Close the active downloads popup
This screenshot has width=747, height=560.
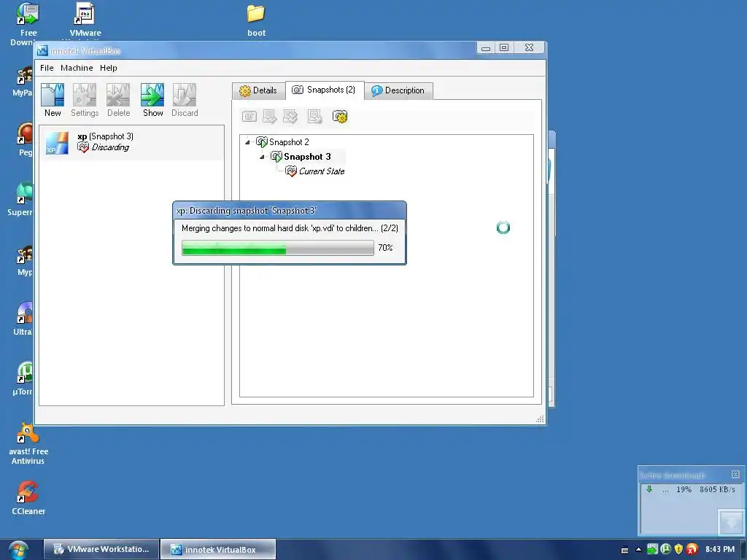tap(735, 474)
